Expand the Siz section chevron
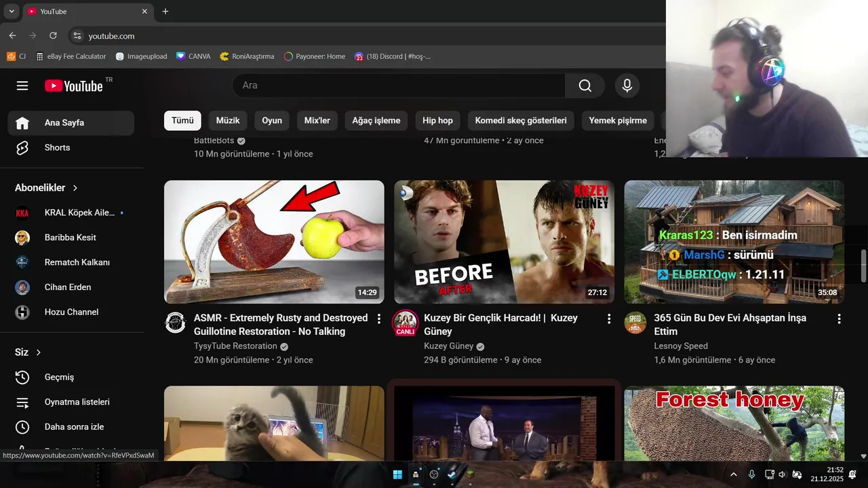This screenshot has width=868, height=488. tap(39, 352)
